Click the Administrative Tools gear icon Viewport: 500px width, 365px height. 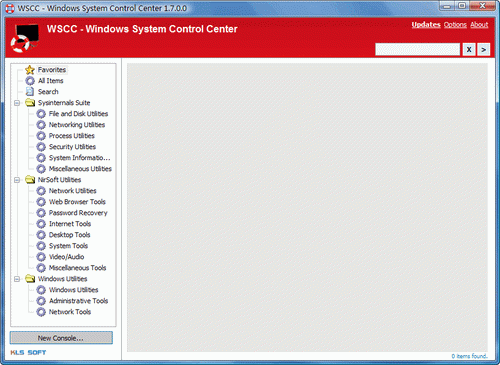tap(41, 301)
